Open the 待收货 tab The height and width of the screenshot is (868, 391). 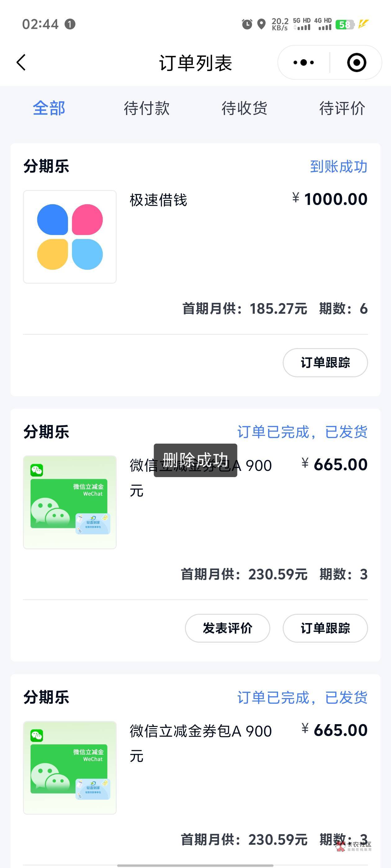coord(244,108)
